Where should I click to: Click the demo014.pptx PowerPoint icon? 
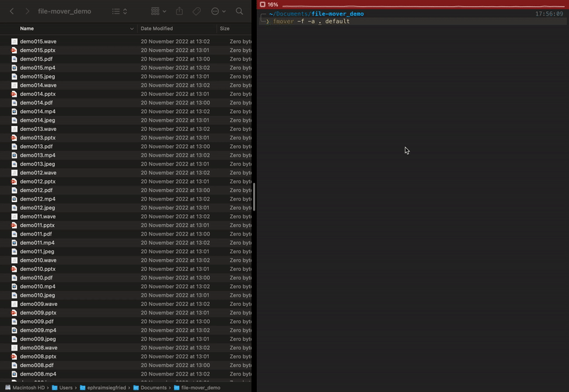(14, 94)
